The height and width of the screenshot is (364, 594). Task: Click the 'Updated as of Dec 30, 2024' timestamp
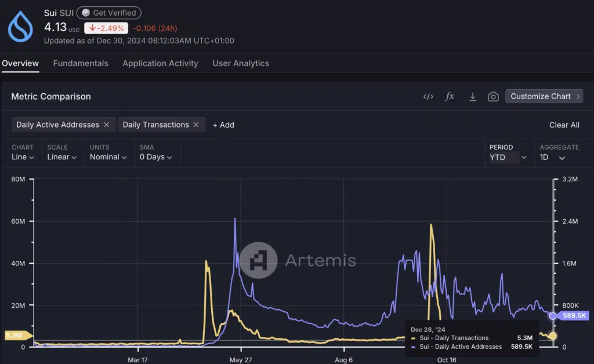[x=139, y=41]
